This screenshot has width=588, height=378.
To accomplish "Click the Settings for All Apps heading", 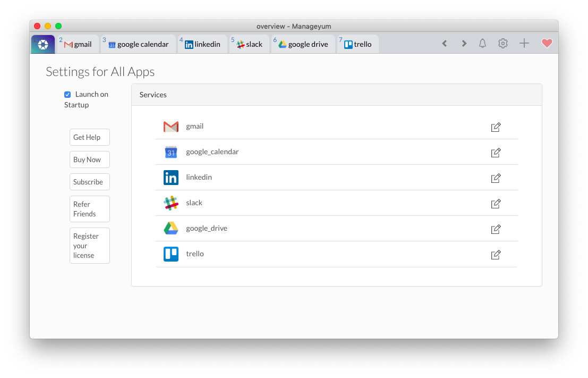I will click(100, 72).
